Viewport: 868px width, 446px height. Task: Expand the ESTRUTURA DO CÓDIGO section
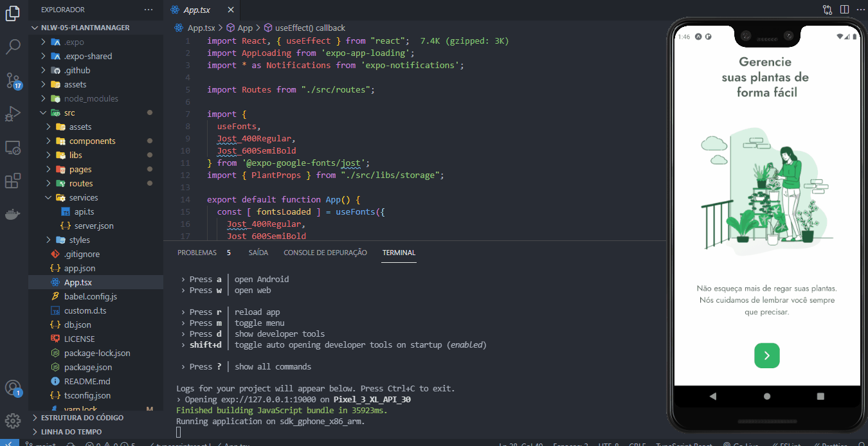click(x=96, y=417)
